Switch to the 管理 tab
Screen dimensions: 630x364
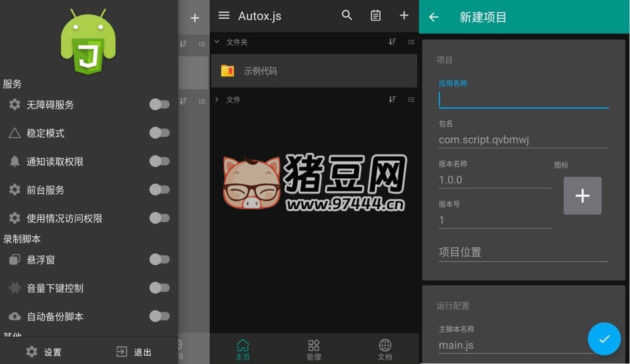[x=314, y=350]
